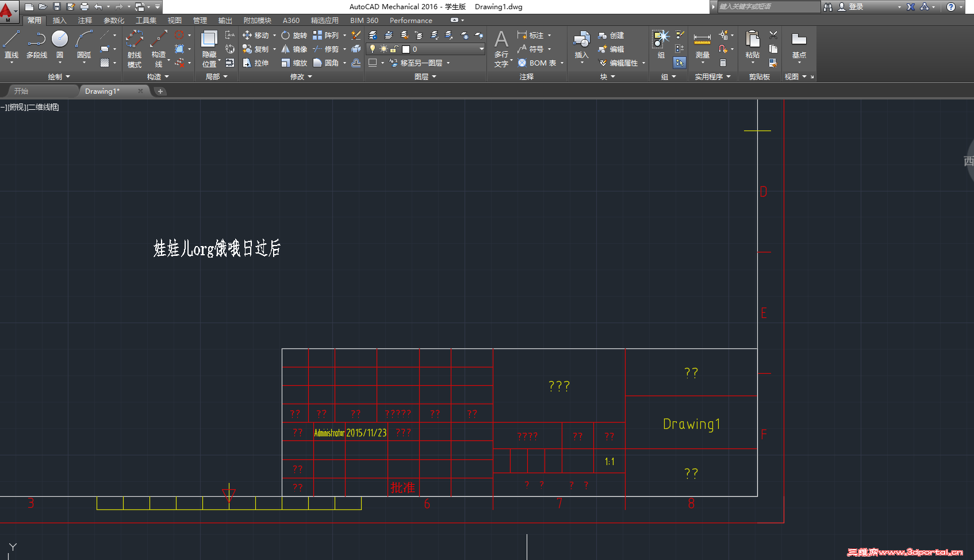Click the quick calculator icon in 实用程序
Viewport: 974px width, 560px height.
pos(723,63)
